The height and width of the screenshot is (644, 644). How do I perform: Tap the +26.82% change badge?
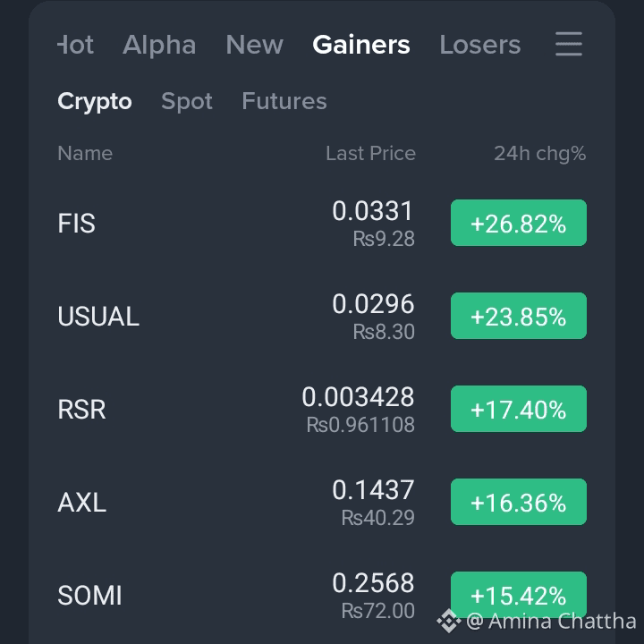518,223
